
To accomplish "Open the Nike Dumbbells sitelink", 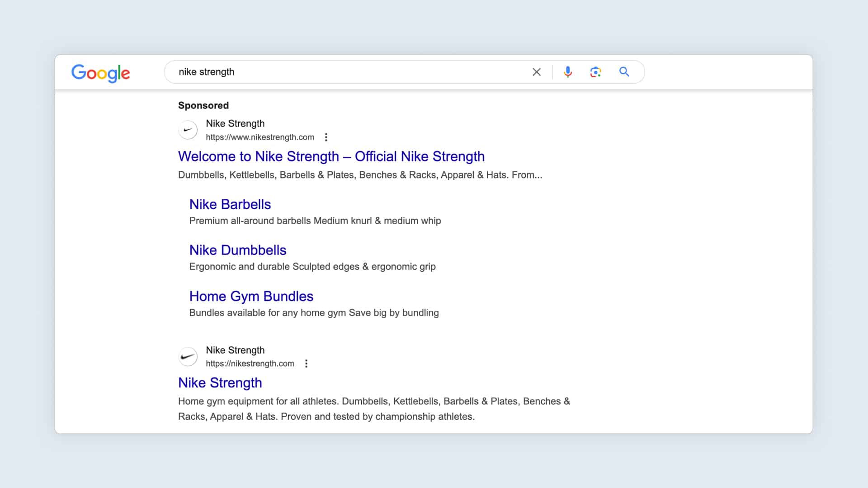I will point(238,250).
